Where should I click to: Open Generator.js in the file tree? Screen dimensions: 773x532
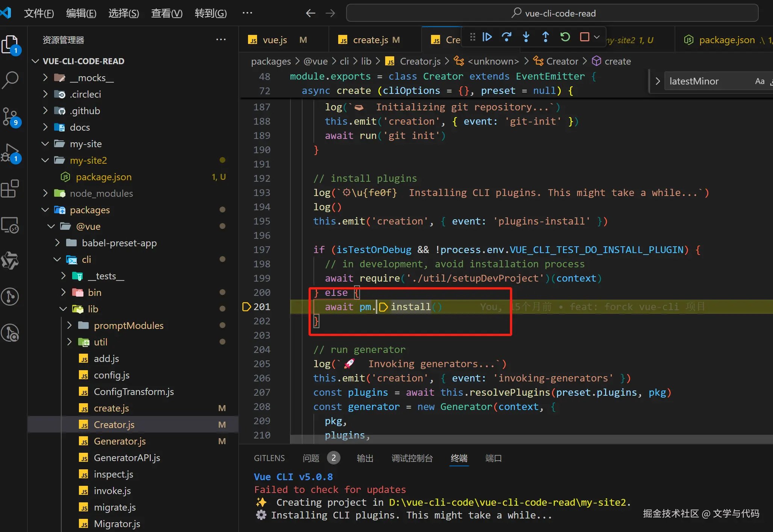click(x=120, y=441)
